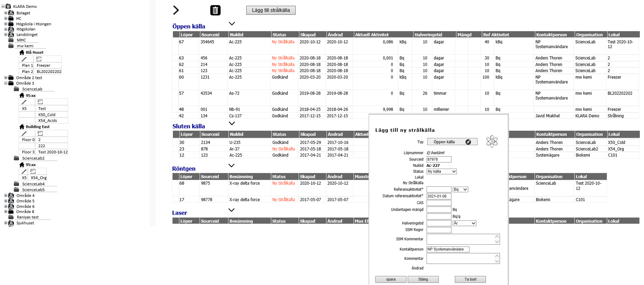Click the stairs icon under Blå Huset
Screen dimensions: 644x285
24,59
